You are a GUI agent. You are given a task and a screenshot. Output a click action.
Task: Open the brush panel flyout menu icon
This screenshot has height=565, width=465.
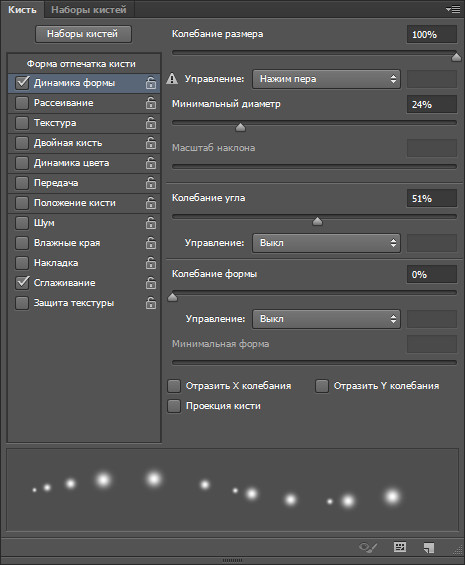453,10
